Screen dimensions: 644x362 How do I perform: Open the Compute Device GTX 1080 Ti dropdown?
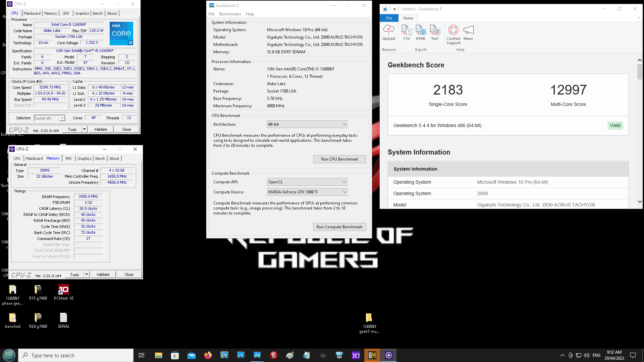tap(307, 192)
